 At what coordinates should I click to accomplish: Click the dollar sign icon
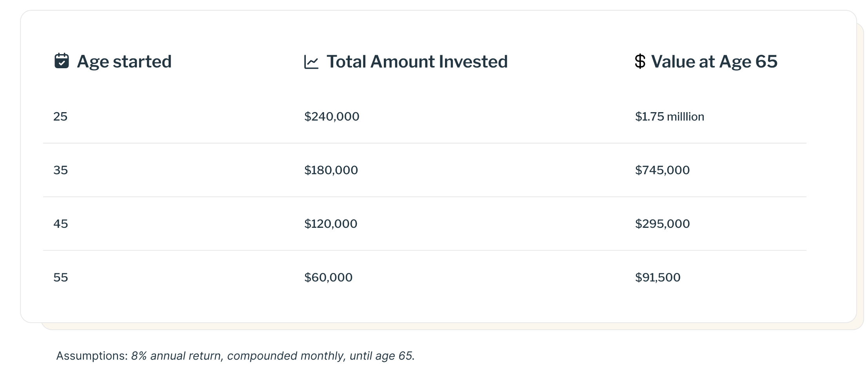[640, 61]
